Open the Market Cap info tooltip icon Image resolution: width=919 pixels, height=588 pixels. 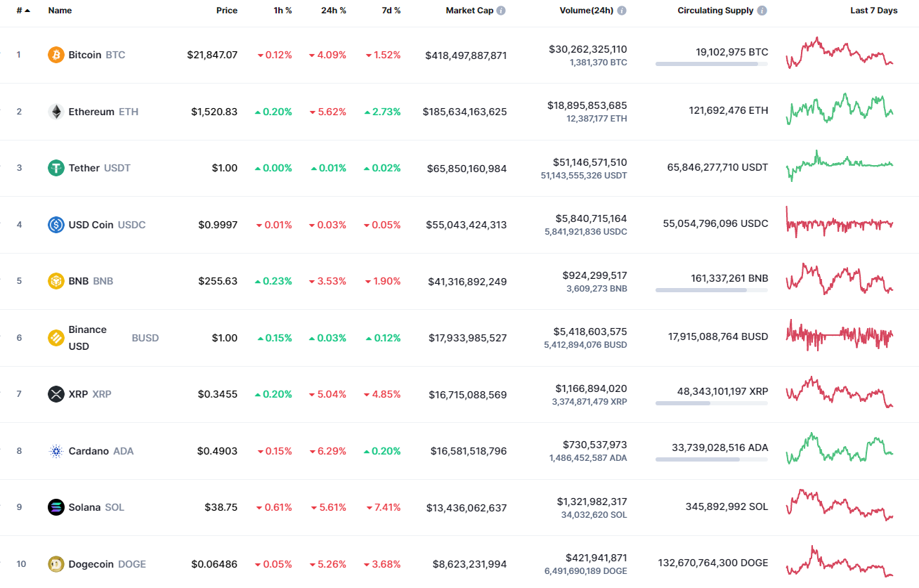500,11
